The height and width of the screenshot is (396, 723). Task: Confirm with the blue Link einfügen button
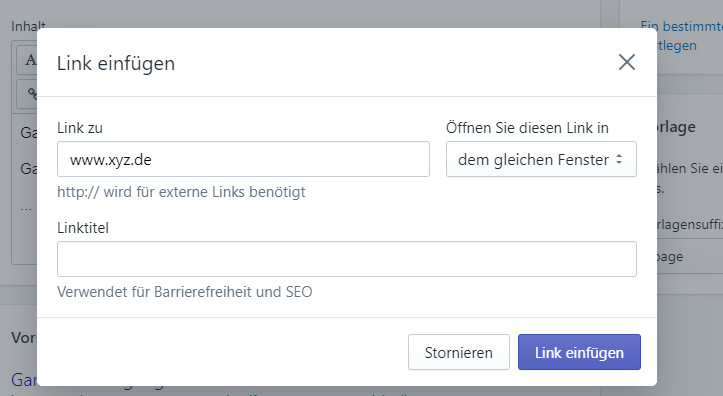(579, 352)
